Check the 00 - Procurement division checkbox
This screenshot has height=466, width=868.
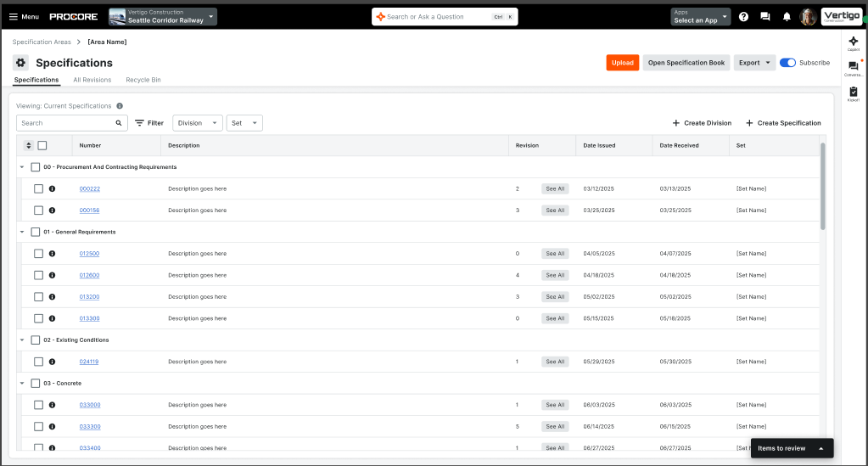pos(36,166)
